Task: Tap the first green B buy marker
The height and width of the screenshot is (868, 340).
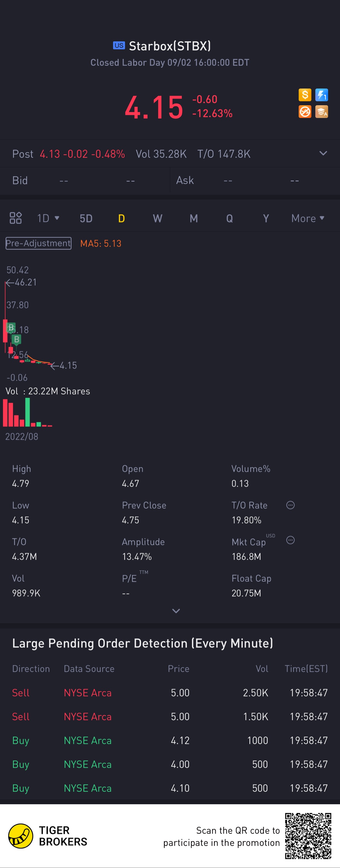Action: click(x=11, y=328)
